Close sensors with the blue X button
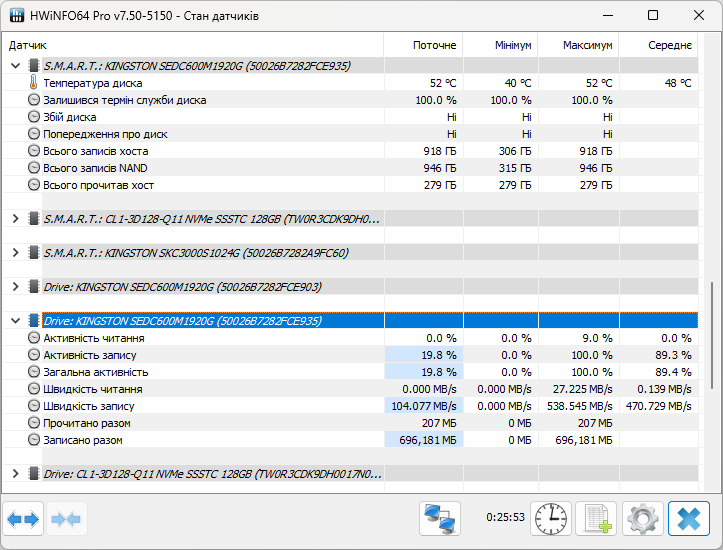 [x=689, y=518]
